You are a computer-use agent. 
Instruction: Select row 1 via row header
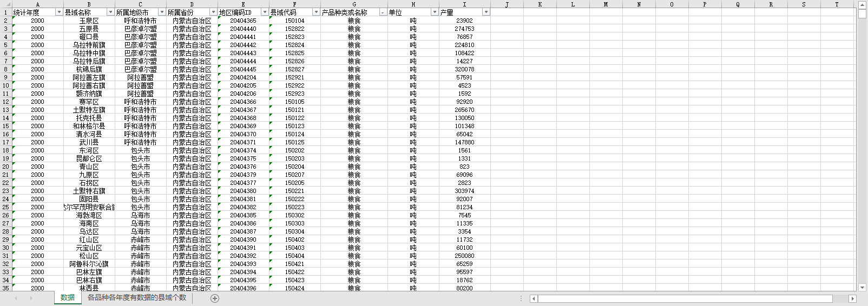(x=6, y=12)
